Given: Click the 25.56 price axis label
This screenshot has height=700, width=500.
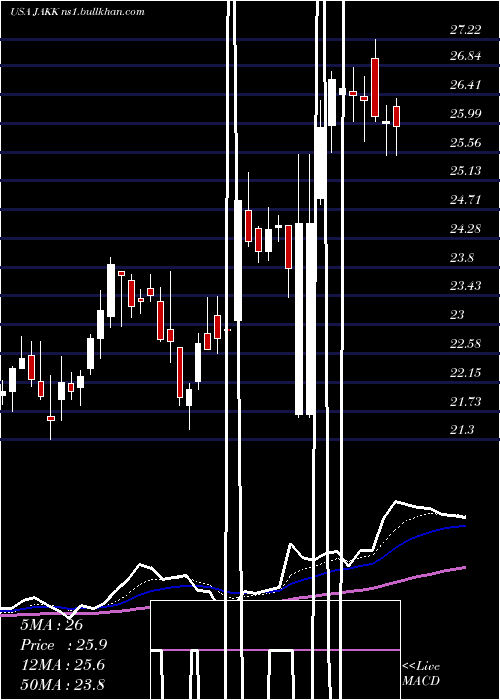Looking at the screenshot, I should [x=465, y=143].
